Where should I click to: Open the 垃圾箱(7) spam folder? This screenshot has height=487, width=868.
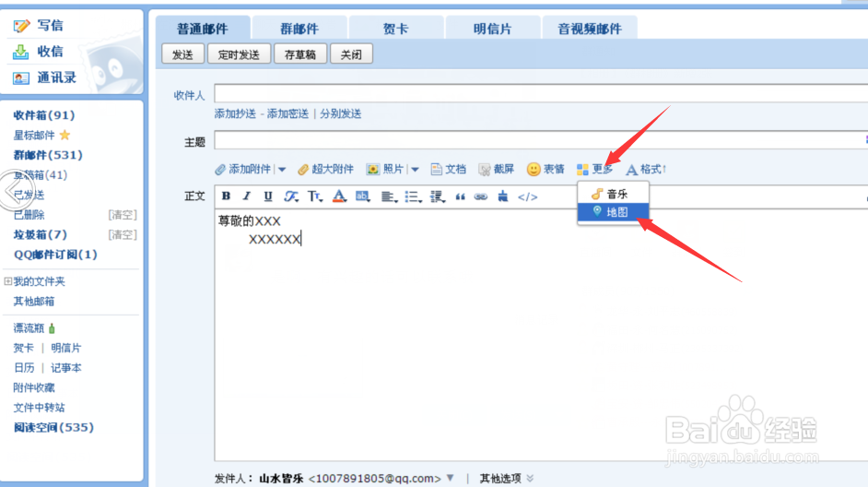tap(41, 234)
